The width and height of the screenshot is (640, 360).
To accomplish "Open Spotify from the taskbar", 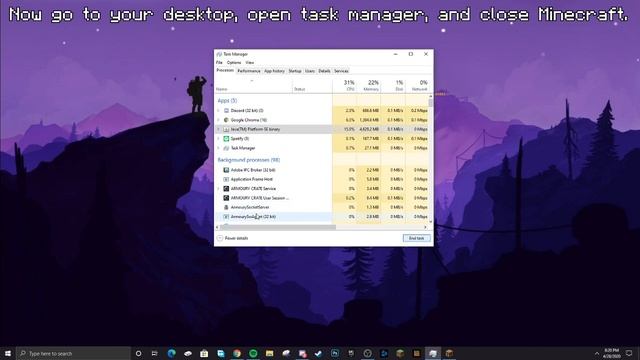I will 253,353.
